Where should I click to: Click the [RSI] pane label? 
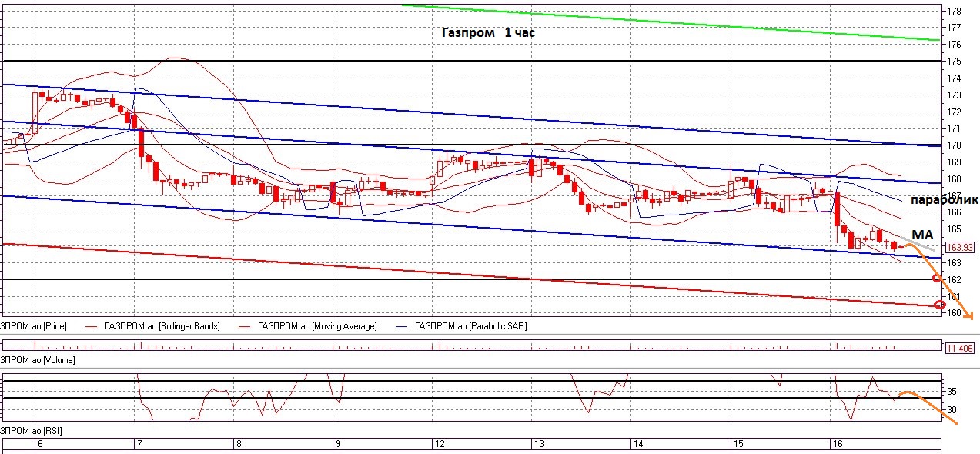[31, 429]
